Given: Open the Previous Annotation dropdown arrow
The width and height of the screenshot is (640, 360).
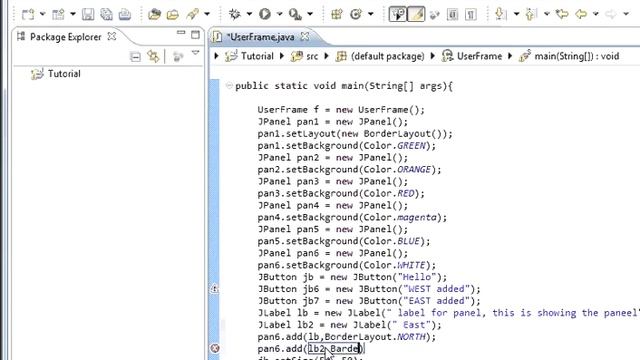Looking at the screenshot, I should [547, 14].
